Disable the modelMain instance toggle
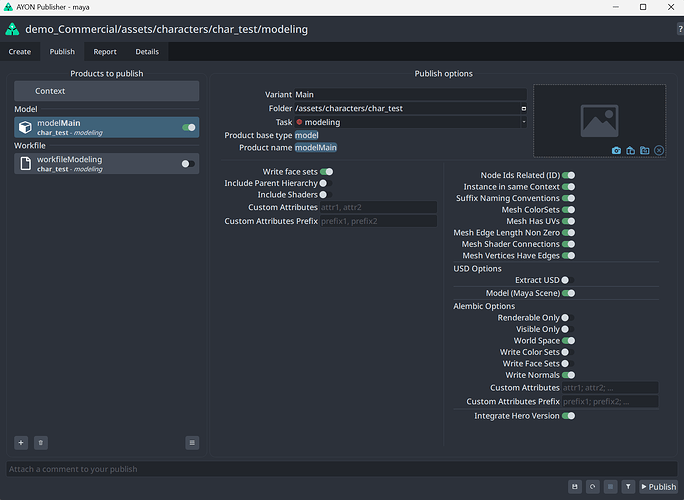 (x=188, y=127)
